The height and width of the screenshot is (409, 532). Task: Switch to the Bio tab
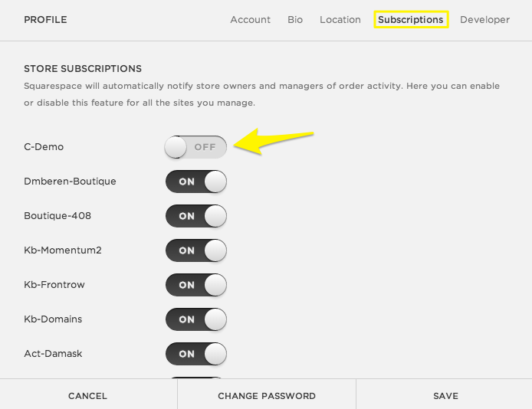click(295, 20)
